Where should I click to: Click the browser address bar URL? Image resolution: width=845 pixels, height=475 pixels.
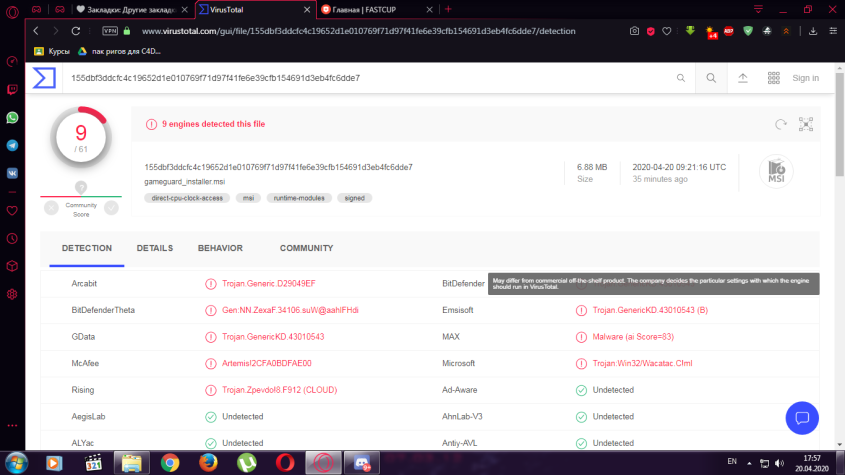click(358, 31)
